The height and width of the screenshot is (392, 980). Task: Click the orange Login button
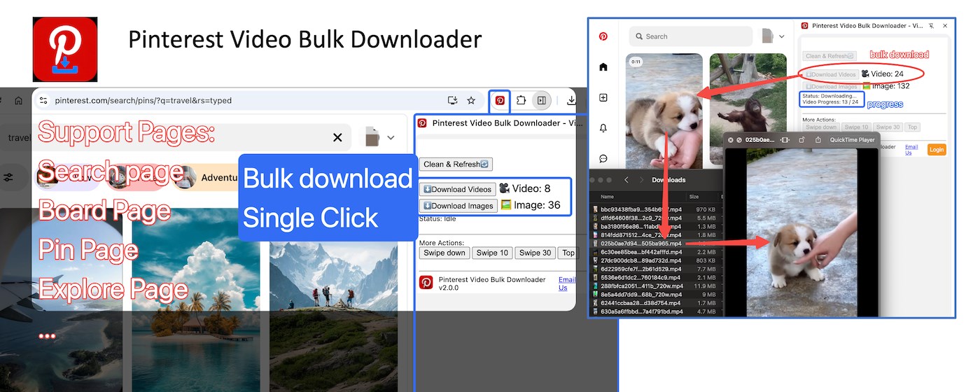point(936,150)
